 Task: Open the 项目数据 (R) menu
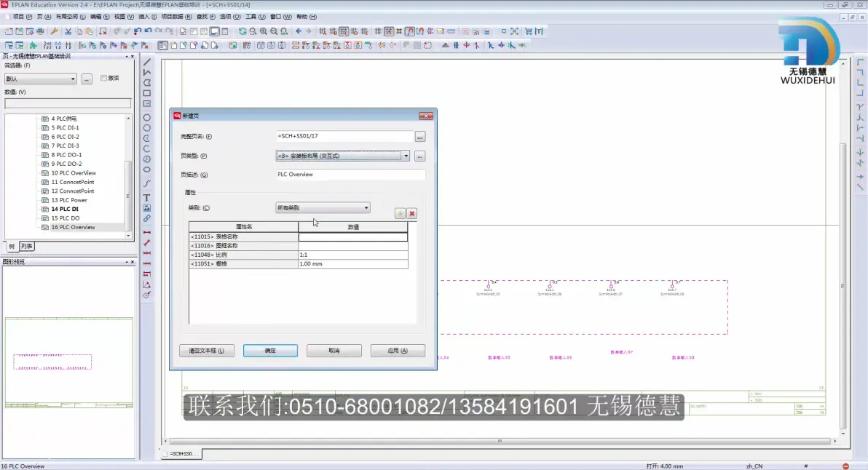177,17
